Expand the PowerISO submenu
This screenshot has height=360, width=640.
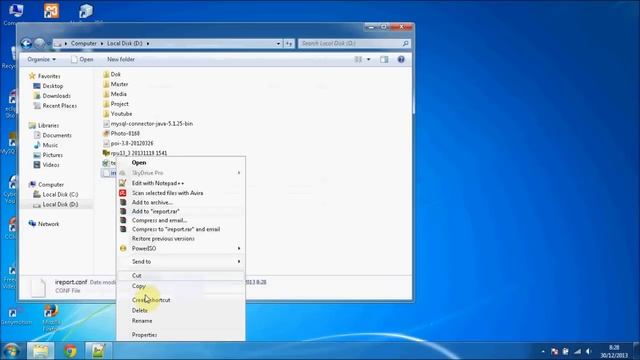239,248
